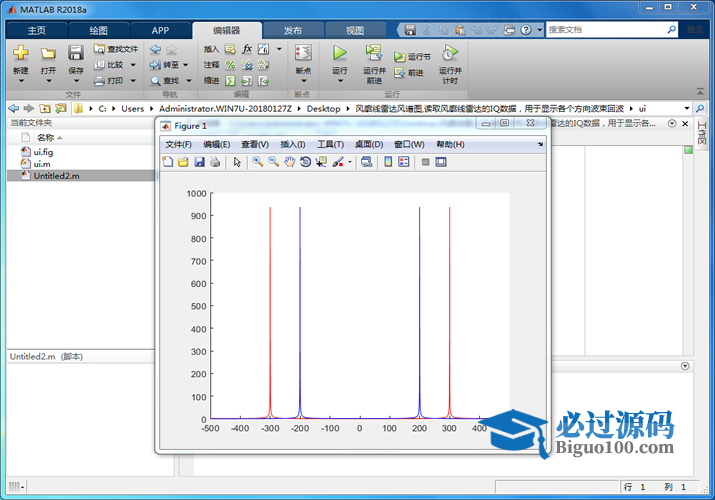Activate the Data Cursor tool

click(x=321, y=162)
